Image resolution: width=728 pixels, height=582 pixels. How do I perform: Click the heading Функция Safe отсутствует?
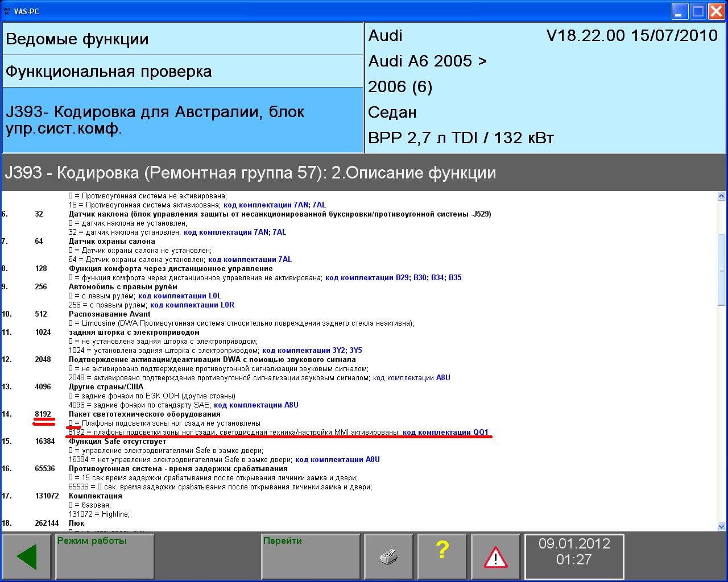[118, 442]
